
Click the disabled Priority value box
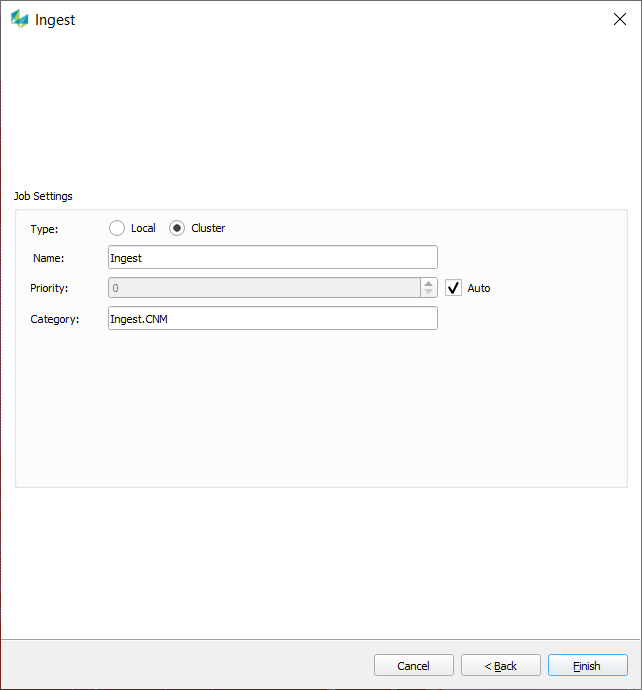(264, 288)
